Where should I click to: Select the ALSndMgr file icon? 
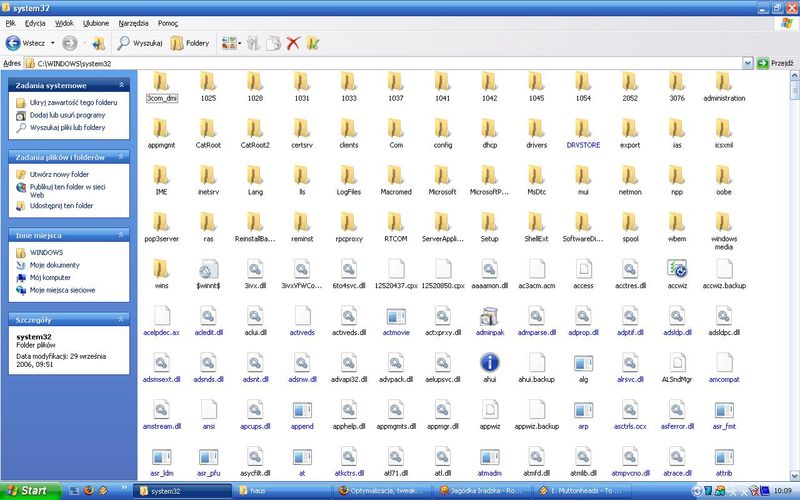tap(677, 363)
